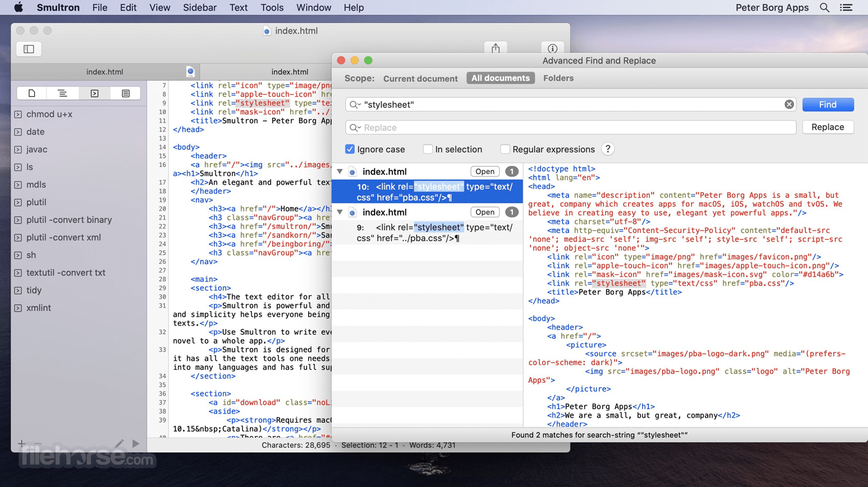This screenshot has width=868, height=487.
Task: Open the options dropdown in the Replace field
Action: pos(355,128)
